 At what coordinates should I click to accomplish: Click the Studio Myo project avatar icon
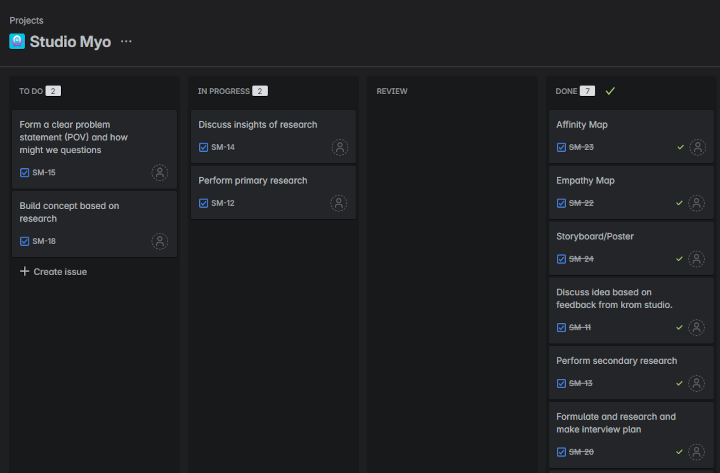pos(17,41)
